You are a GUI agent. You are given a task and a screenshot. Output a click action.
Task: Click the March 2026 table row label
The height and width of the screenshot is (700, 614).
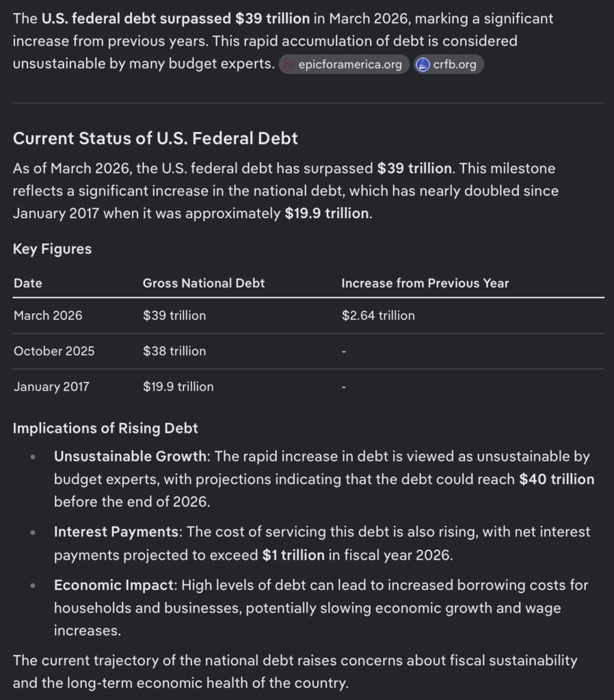[x=48, y=316]
